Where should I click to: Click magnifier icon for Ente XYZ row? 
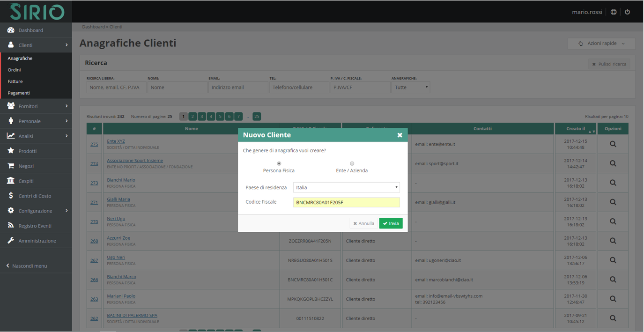(613, 144)
